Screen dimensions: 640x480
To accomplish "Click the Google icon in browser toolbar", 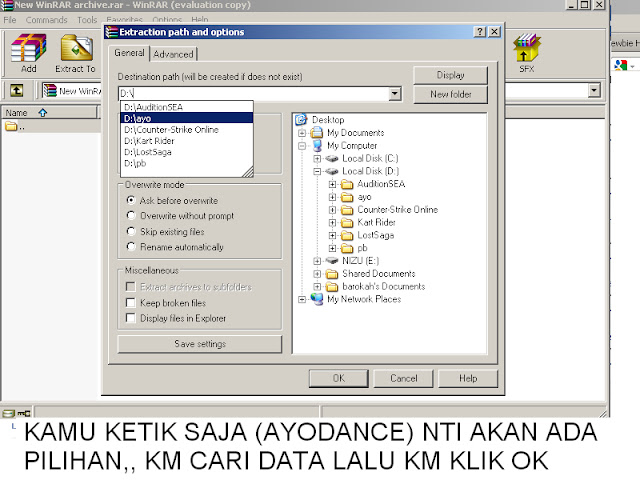I will pos(620,65).
